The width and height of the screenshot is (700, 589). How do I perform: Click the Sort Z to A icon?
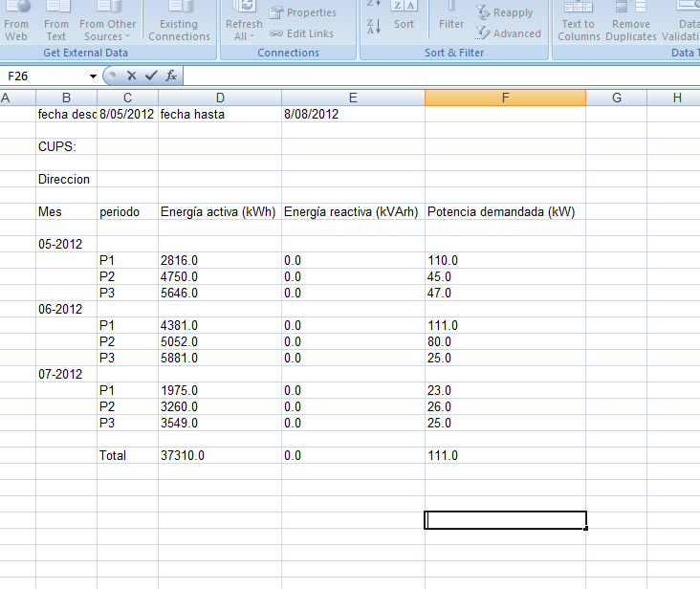[374, 26]
